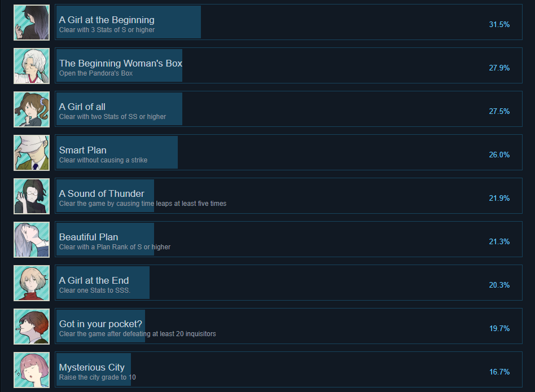535x392 pixels.
Task: Click "Clear one Stats to SSS" description
Action: [x=95, y=290]
